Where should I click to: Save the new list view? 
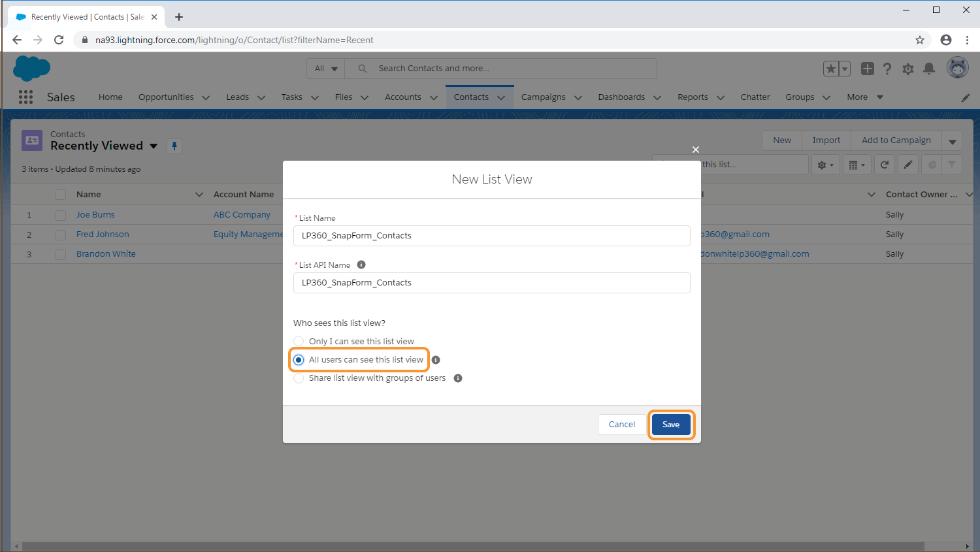tap(671, 425)
